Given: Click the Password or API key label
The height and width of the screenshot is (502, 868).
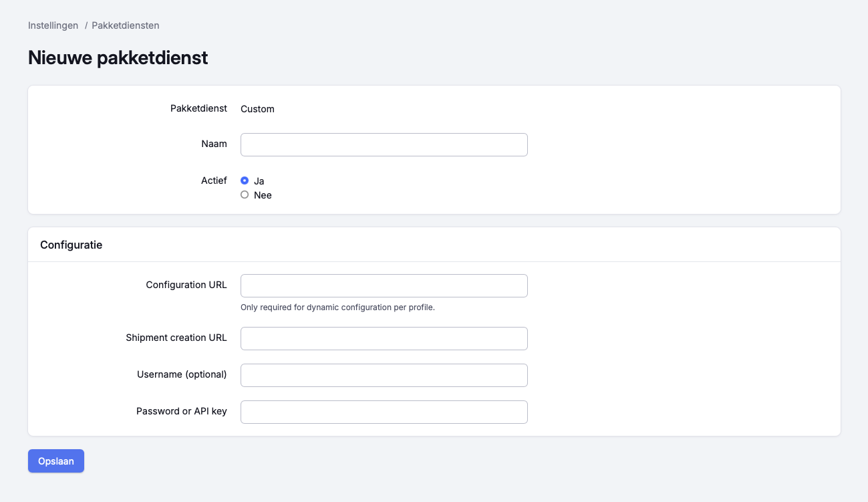Looking at the screenshot, I should pyautogui.click(x=182, y=411).
